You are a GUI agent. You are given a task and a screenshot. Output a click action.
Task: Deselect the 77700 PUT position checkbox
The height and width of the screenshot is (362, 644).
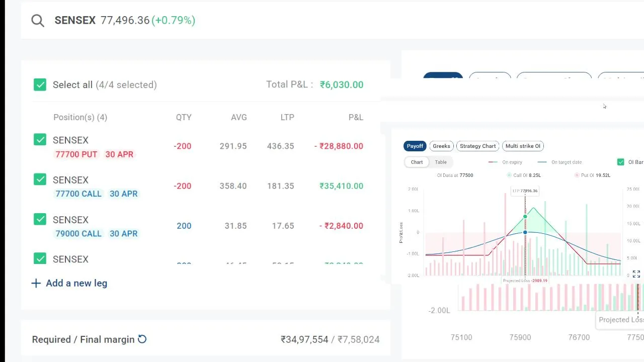(40, 140)
